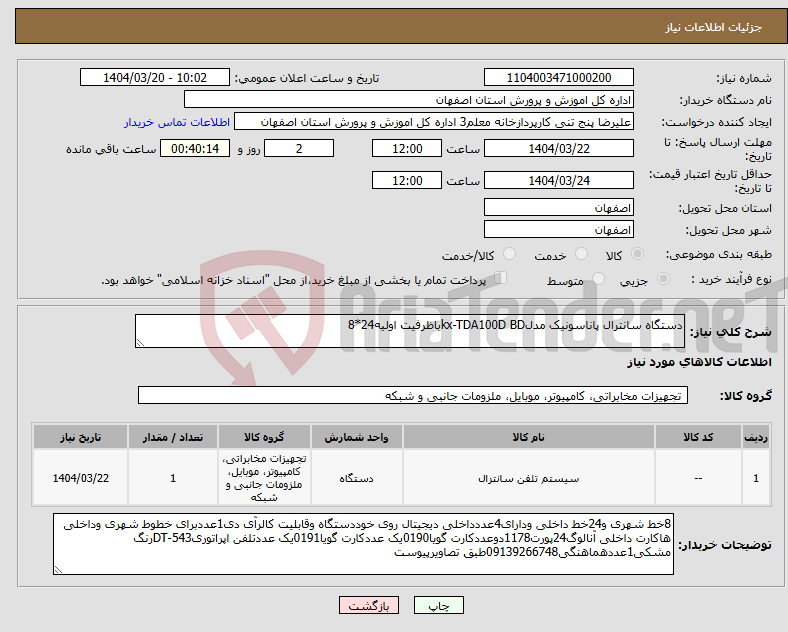This screenshot has height=632, width=788.
Task: Click the remaining time 00:40:14 field
Action: (195, 149)
